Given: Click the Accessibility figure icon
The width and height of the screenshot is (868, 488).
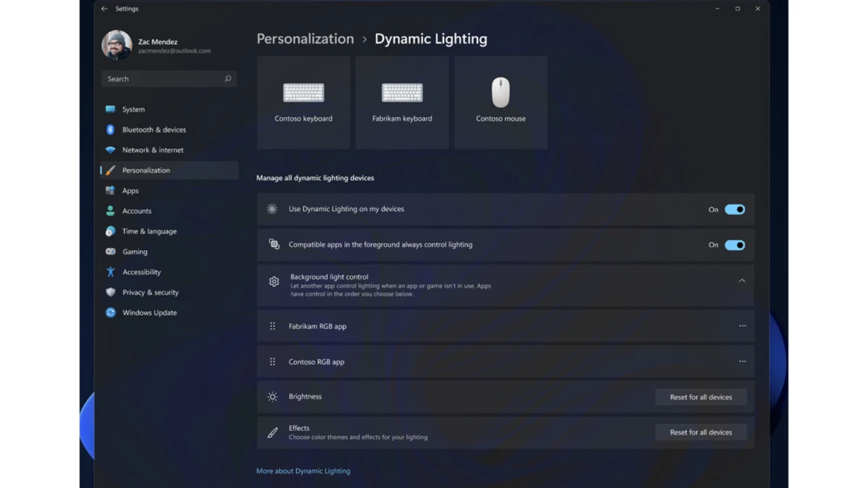Looking at the screenshot, I should [110, 272].
